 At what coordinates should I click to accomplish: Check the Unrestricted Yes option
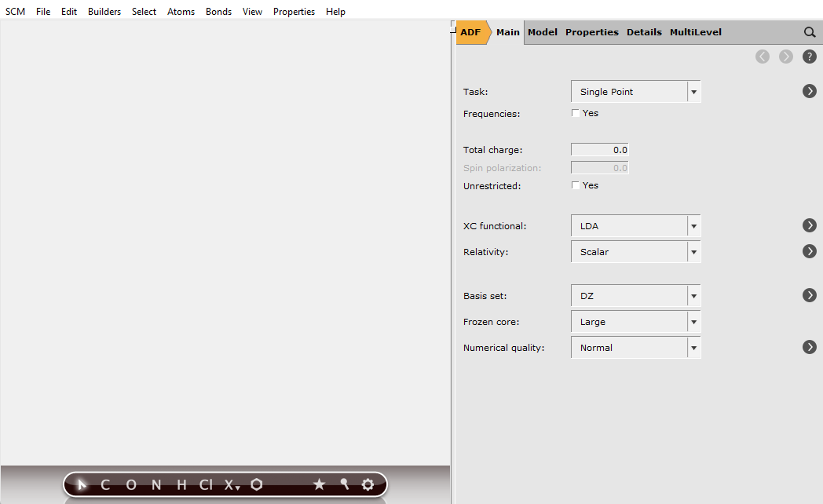click(576, 185)
